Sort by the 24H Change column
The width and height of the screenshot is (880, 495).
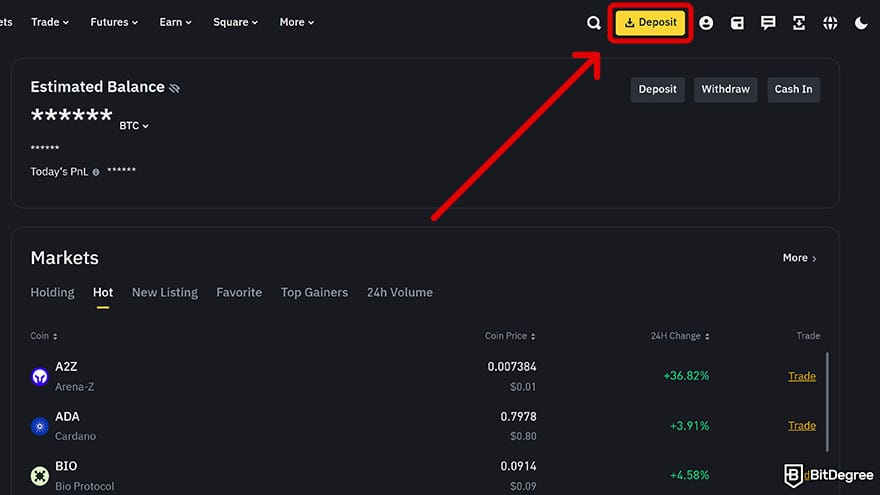click(680, 336)
